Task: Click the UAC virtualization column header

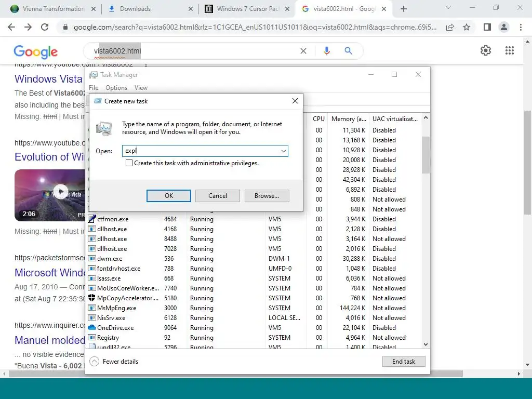Action: [x=395, y=119]
